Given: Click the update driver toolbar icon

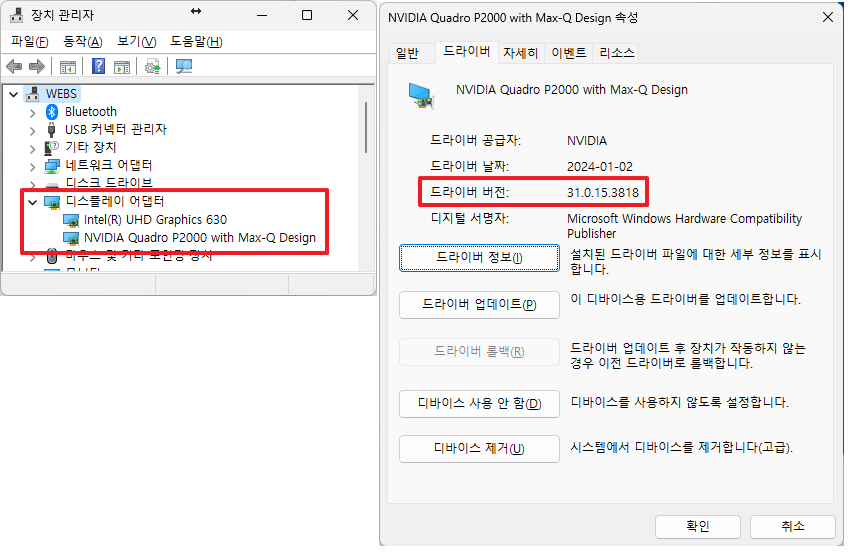Looking at the screenshot, I should pos(153,67).
